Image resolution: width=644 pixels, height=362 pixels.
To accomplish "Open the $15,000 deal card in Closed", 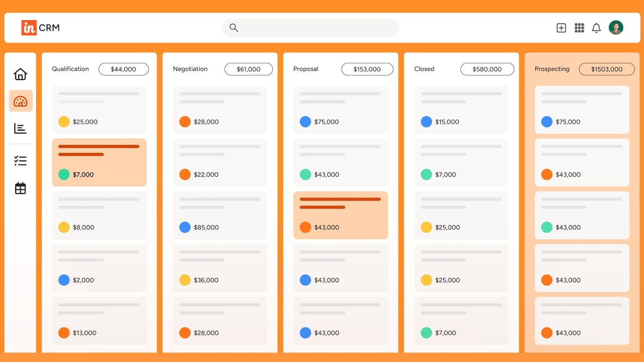I will (x=461, y=109).
